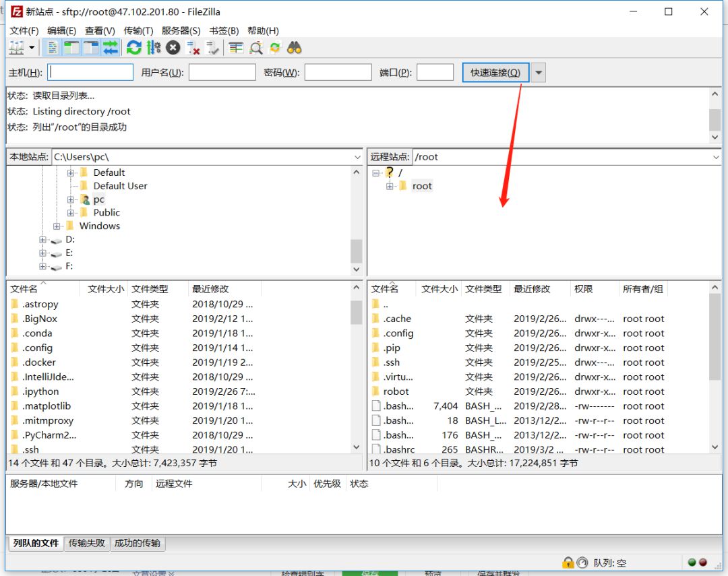
Task: Toggle remote directory tree display icon
Action: click(90, 47)
